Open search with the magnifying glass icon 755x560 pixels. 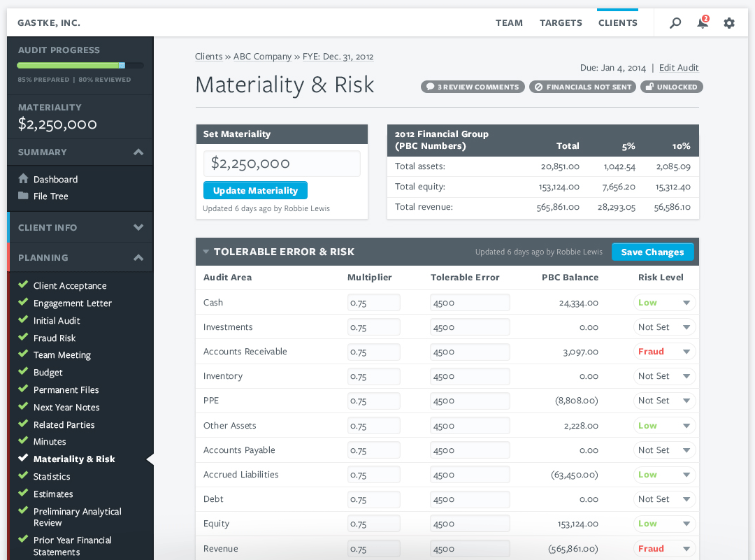click(x=675, y=22)
